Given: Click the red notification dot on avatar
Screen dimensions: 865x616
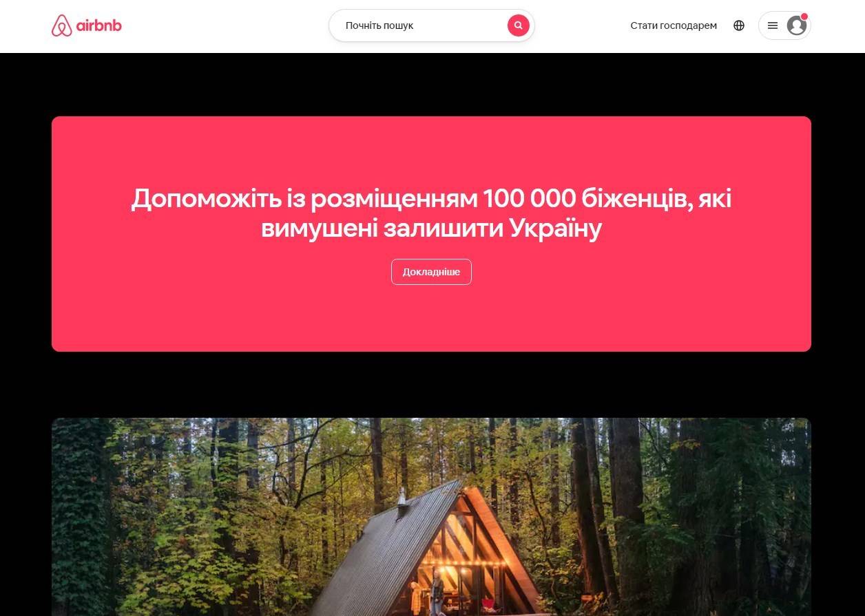Looking at the screenshot, I should coord(804,16).
